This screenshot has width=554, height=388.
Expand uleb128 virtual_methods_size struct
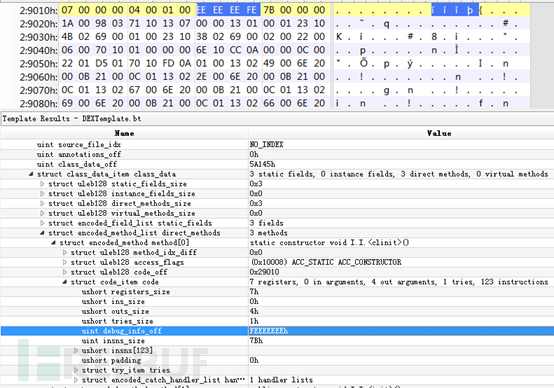pos(42,213)
